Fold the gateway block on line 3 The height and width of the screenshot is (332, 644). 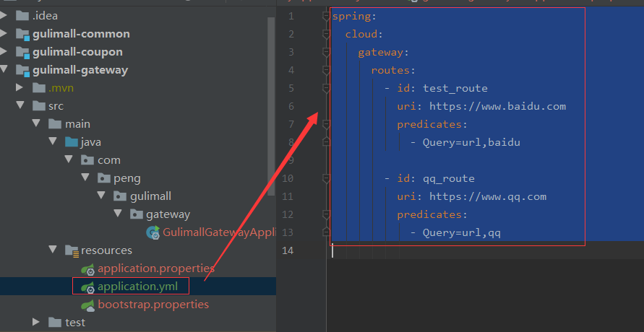point(326,52)
